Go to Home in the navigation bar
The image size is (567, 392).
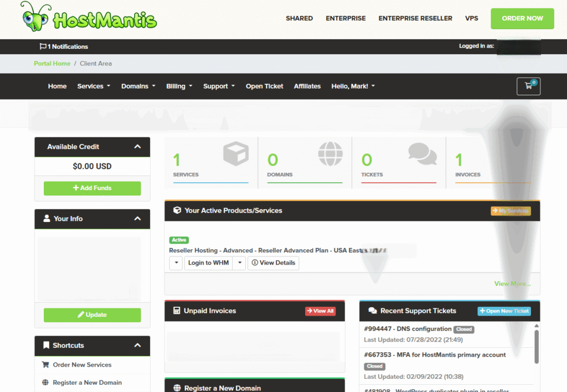click(x=57, y=86)
